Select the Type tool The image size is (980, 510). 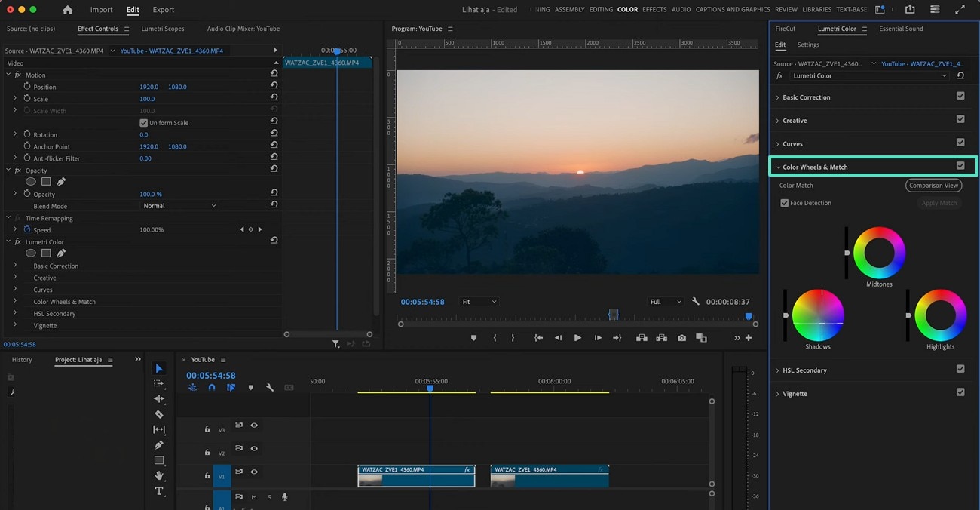159,491
